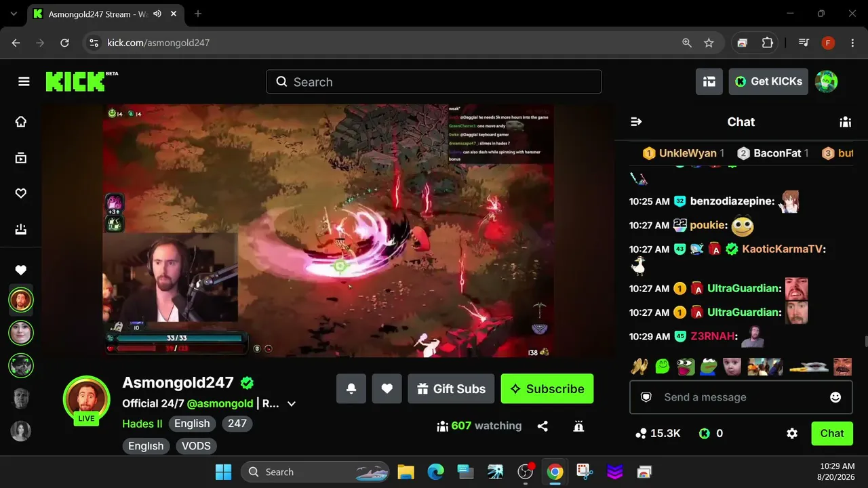The width and height of the screenshot is (868, 488).
Task: Toggle stream notifications bell button
Action: (x=351, y=389)
